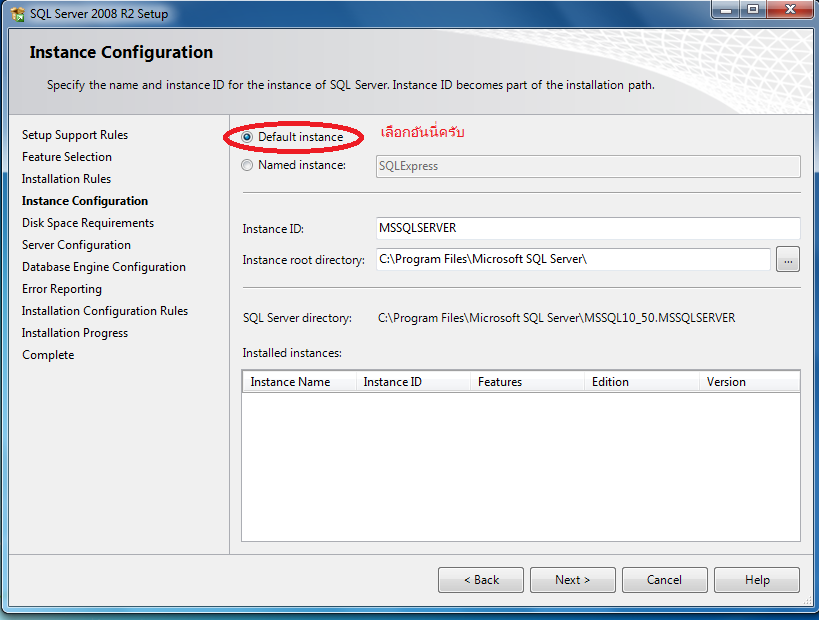The height and width of the screenshot is (620, 819).
Task: Close the SQL Server Setup window
Action: click(790, 9)
